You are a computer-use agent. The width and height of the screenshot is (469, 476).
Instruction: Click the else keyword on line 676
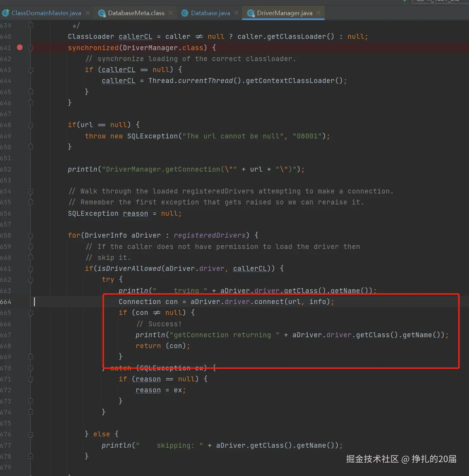[101, 434]
